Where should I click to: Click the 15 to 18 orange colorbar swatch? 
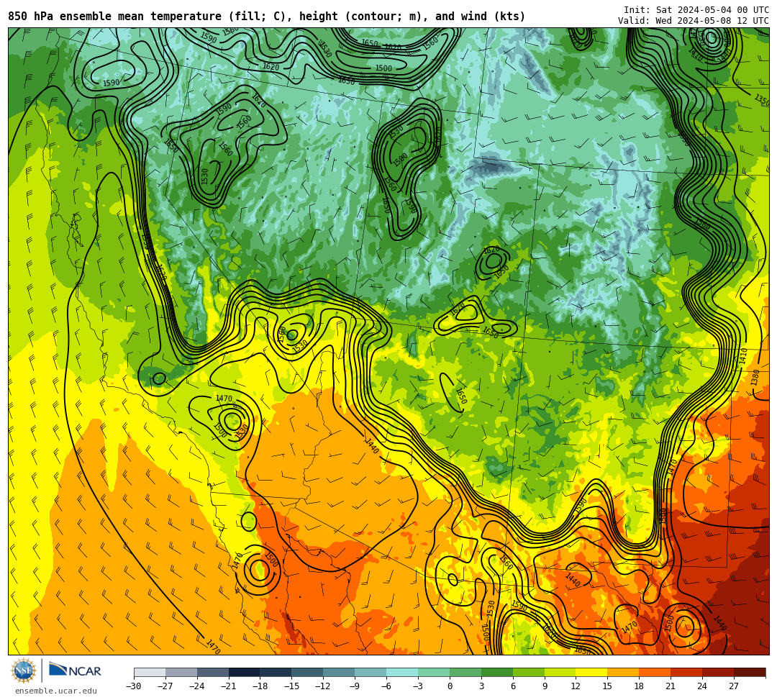623,672
